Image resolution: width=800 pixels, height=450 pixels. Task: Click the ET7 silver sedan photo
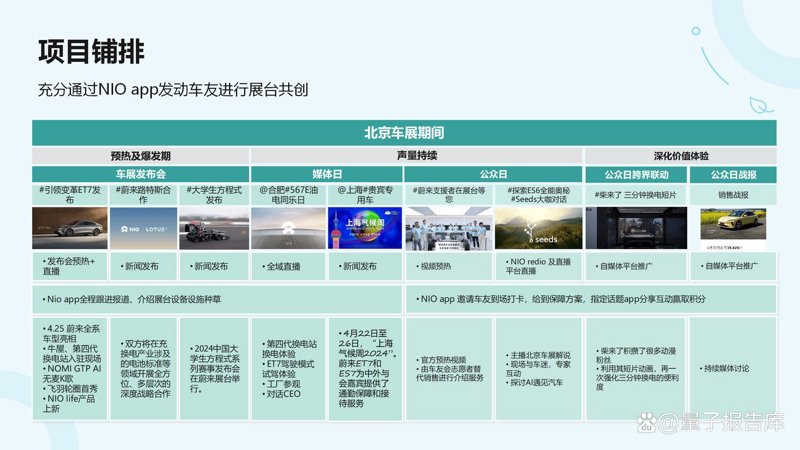click(70, 228)
